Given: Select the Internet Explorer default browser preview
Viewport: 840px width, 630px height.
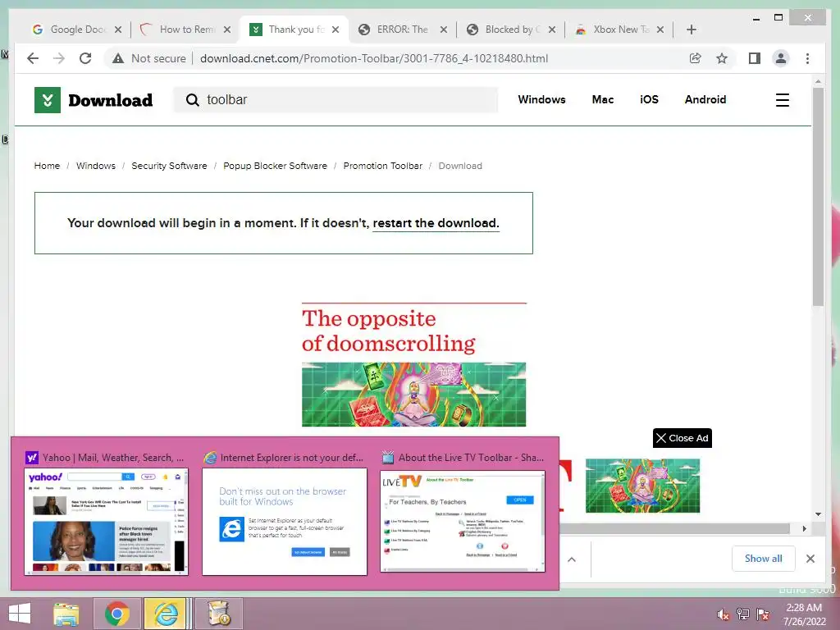Looking at the screenshot, I should coord(285,521).
